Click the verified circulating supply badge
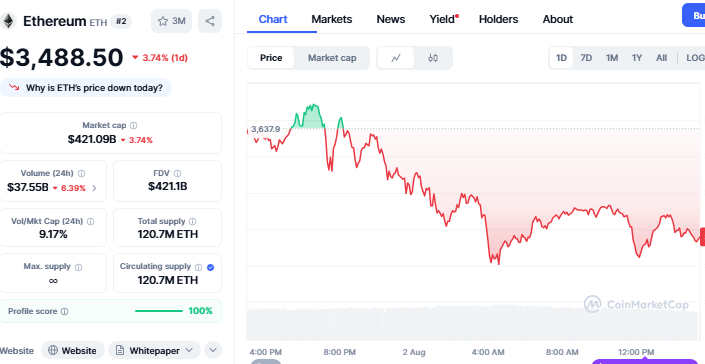705x364 pixels. 210,267
